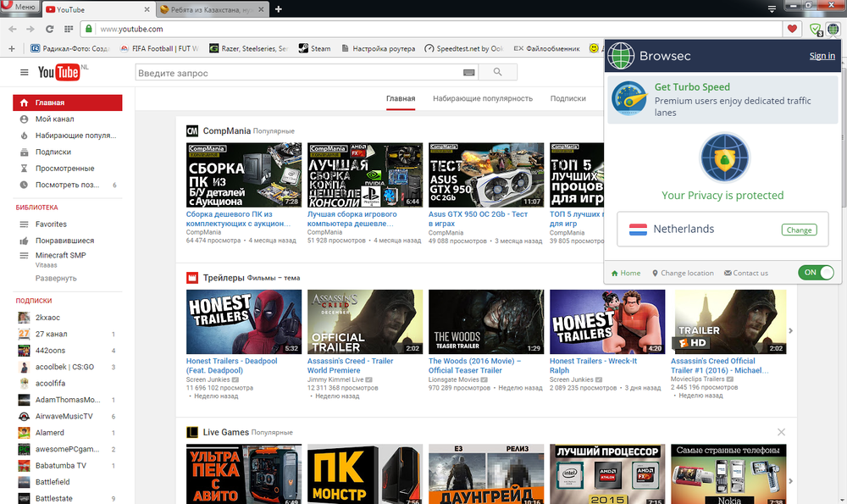This screenshot has height=504, width=847.
Task: Open the on-screen keyboard icon in search
Action: tap(469, 72)
